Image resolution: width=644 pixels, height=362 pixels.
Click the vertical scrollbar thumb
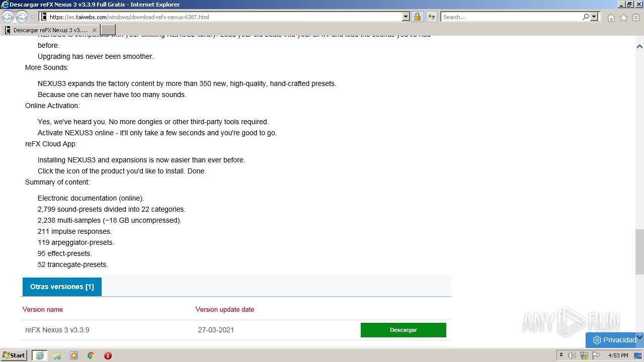(x=639, y=251)
